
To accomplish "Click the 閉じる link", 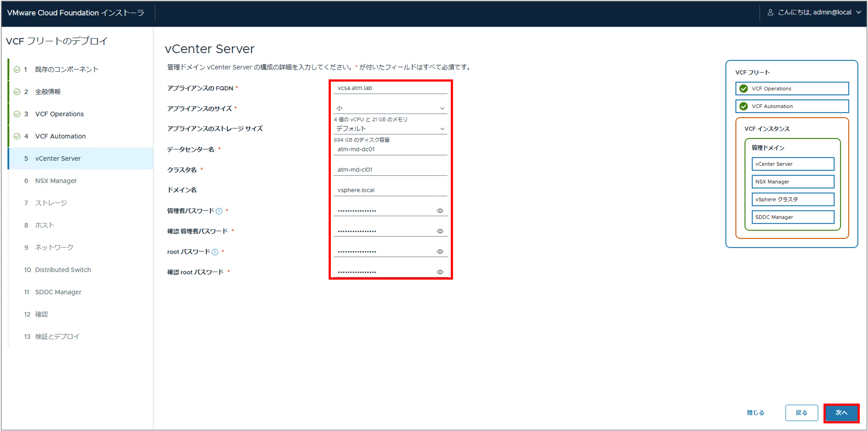I will [x=755, y=413].
